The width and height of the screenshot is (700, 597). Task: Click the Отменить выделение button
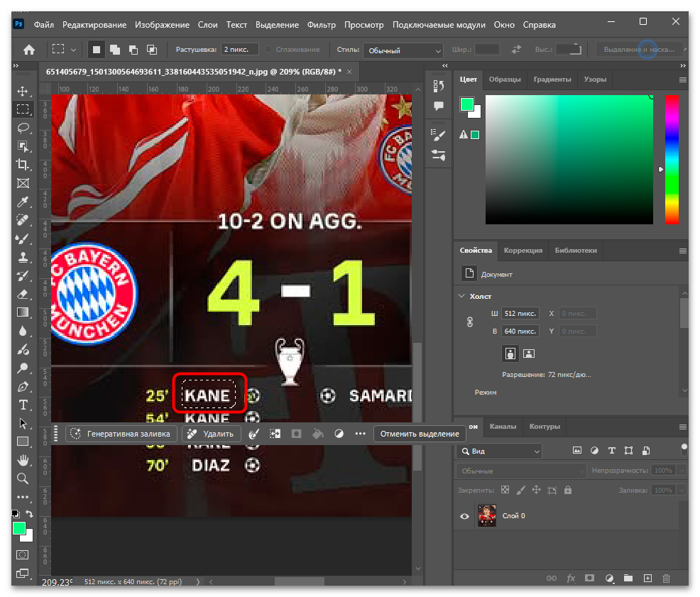pos(420,434)
